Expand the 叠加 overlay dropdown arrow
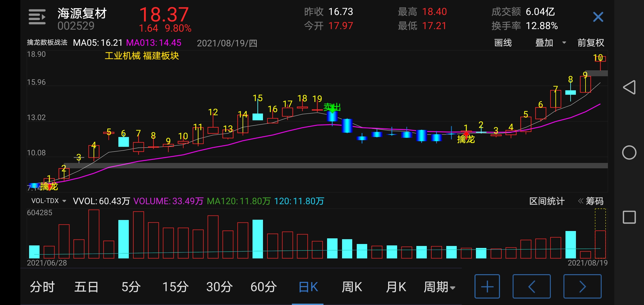The height and width of the screenshot is (305, 644). click(564, 43)
